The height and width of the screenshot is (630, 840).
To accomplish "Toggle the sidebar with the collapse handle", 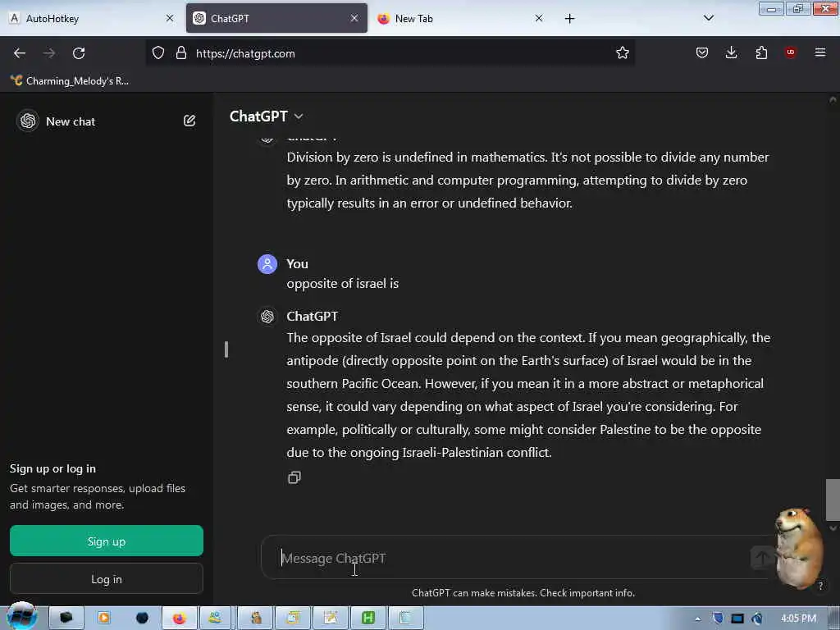I will 226,349.
